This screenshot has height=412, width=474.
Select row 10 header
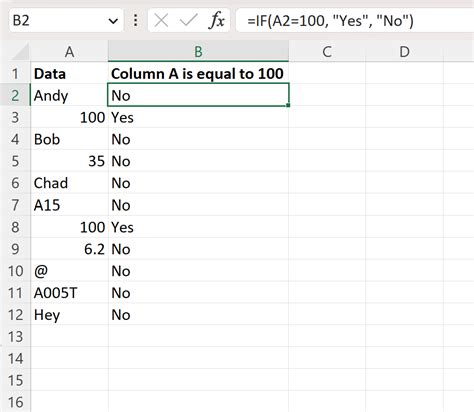click(x=15, y=271)
